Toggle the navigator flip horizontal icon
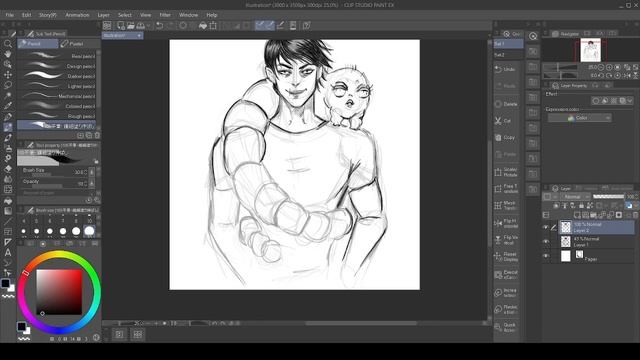 [628, 76]
